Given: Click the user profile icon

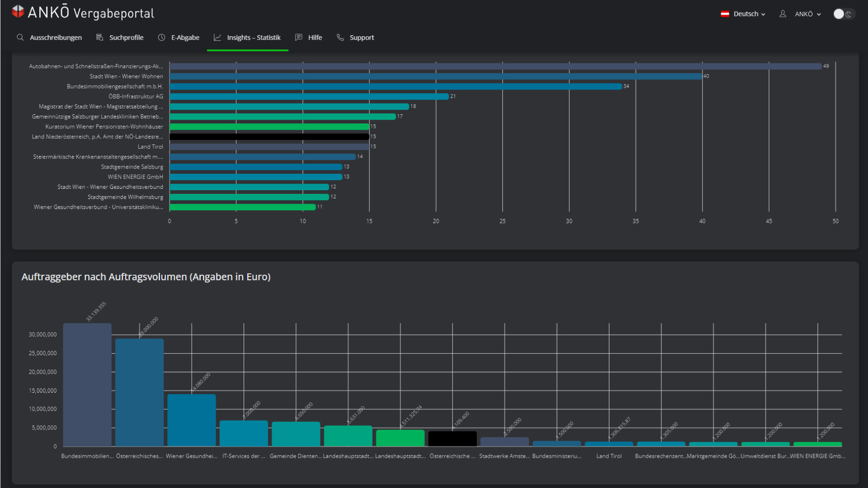Looking at the screenshot, I should (783, 14).
